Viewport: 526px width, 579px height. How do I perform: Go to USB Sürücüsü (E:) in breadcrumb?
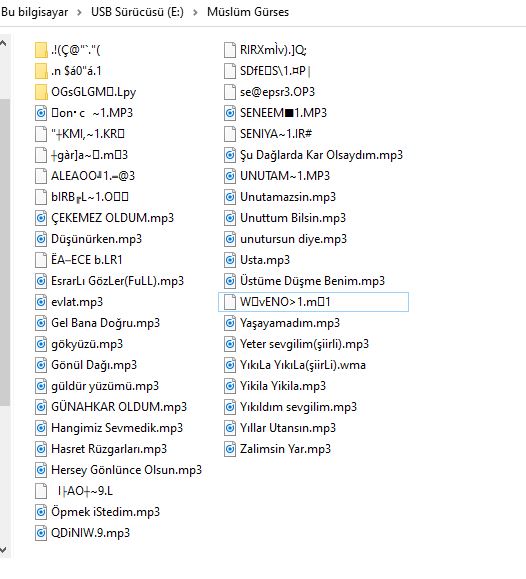point(137,12)
